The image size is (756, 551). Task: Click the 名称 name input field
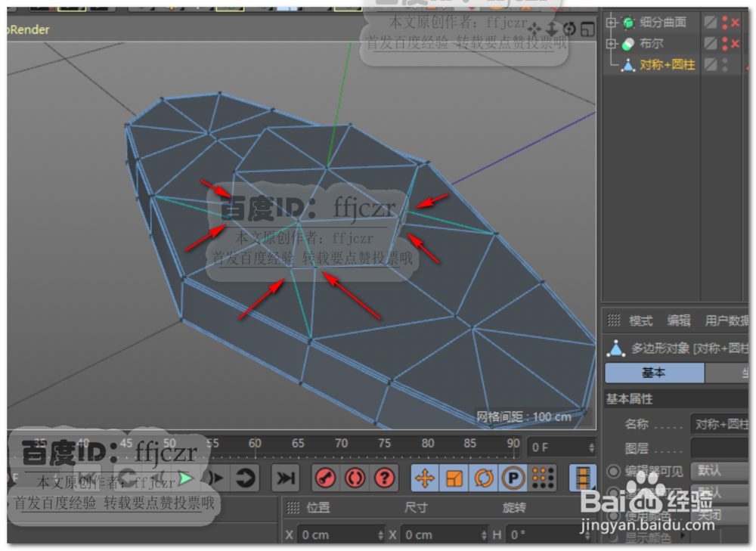pyautogui.click(x=720, y=424)
